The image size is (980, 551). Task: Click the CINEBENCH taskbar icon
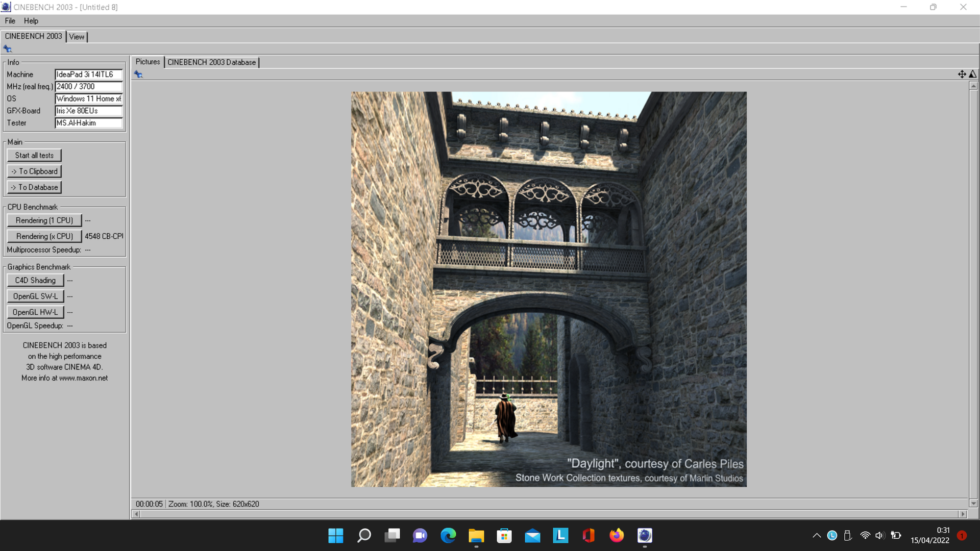tap(645, 536)
